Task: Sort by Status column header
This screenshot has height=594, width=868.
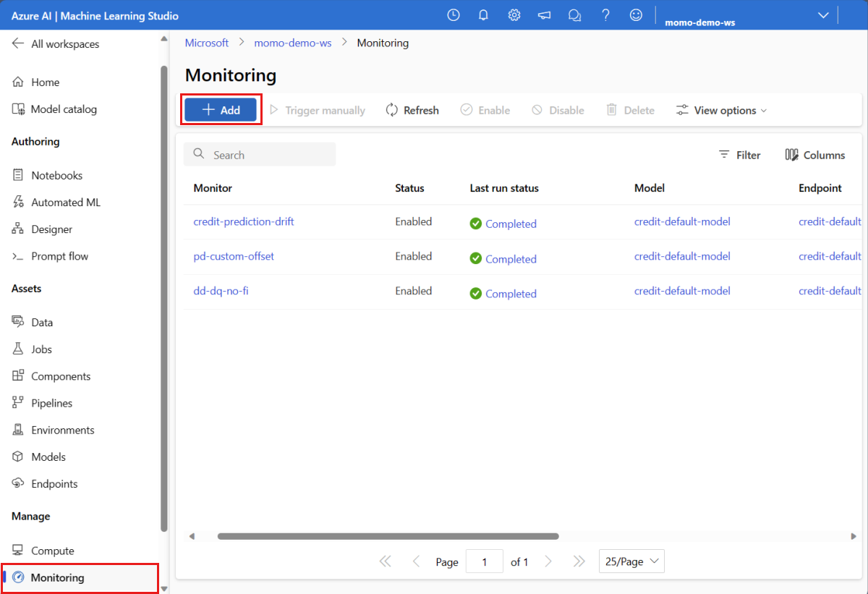Action: pos(409,187)
